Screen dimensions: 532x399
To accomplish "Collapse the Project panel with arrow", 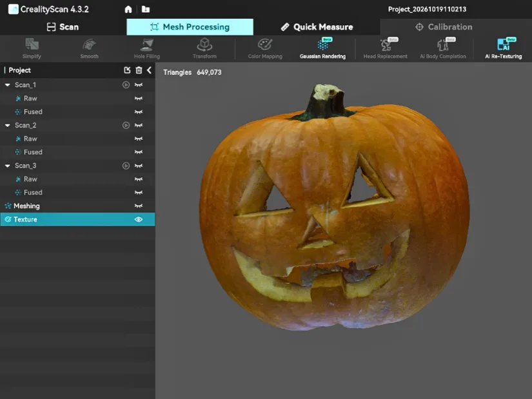I will point(149,70).
